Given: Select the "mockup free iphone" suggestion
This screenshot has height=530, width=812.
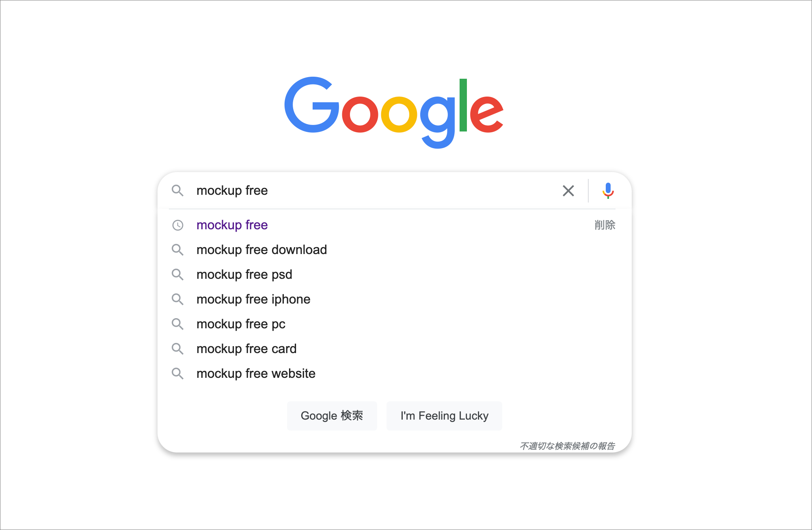Looking at the screenshot, I should [253, 299].
